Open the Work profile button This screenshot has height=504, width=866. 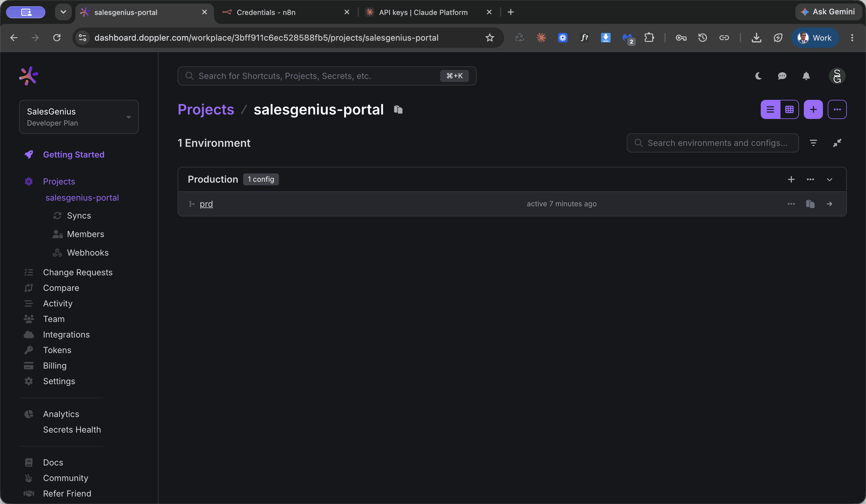click(x=815, y=38)
